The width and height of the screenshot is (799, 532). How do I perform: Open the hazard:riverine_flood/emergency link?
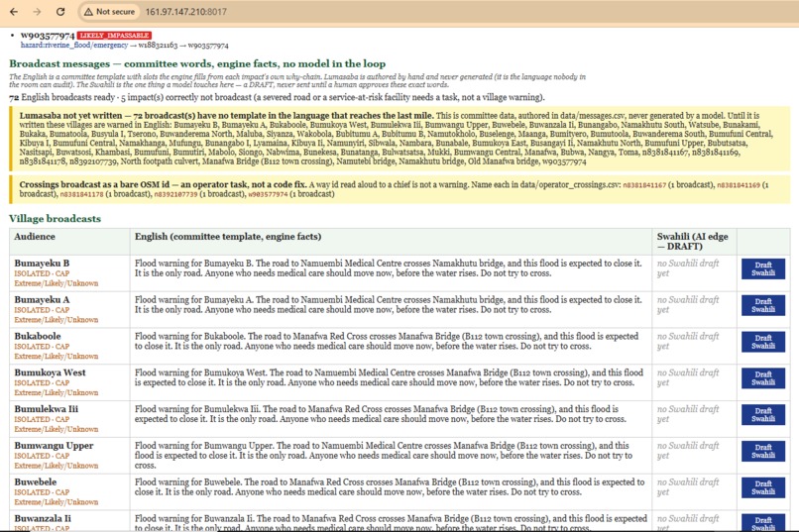[x=74, y=46]
